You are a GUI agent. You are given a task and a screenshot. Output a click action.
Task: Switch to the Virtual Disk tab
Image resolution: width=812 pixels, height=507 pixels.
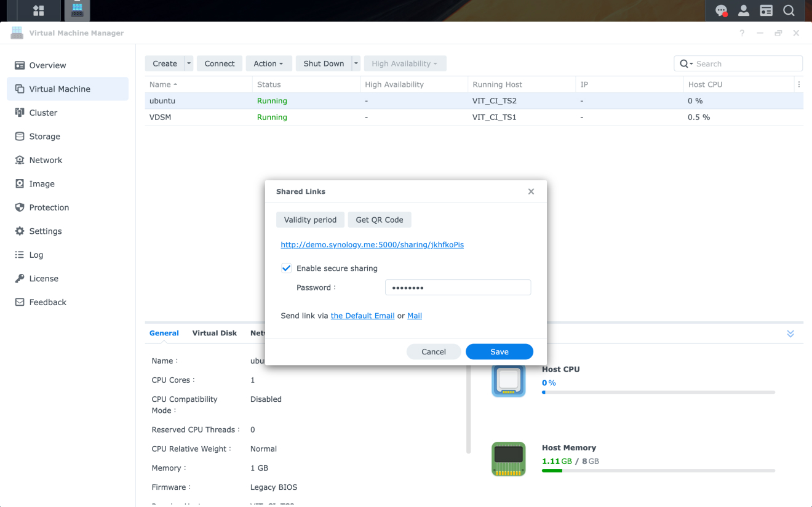pyautogui.click(x=214, y=333)
